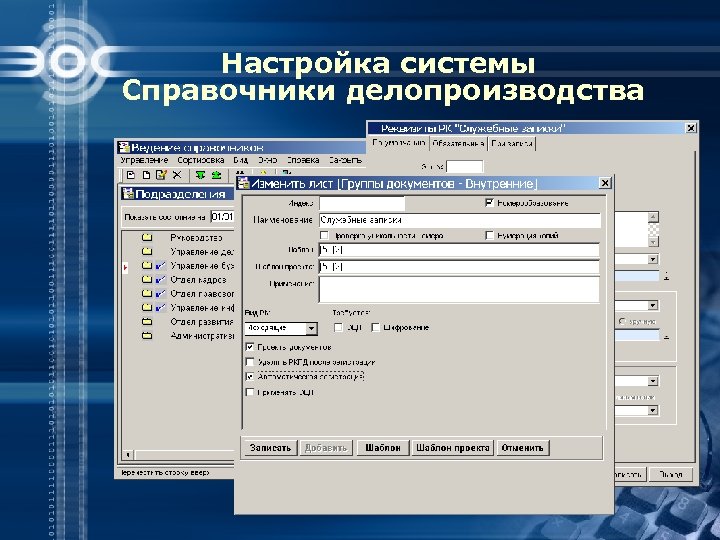Click the Наименование field with Служебные записки
The image size is (720, 540).
460,220
